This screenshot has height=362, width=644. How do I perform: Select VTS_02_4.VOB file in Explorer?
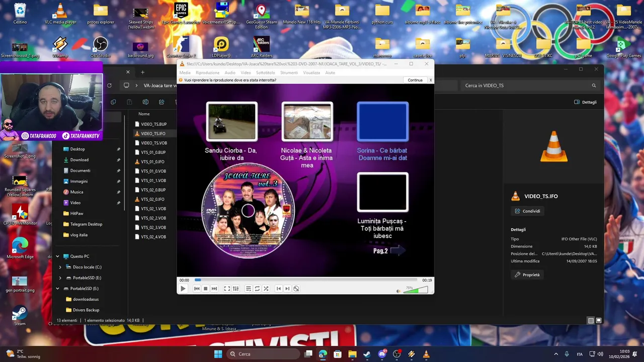[153, 237]
